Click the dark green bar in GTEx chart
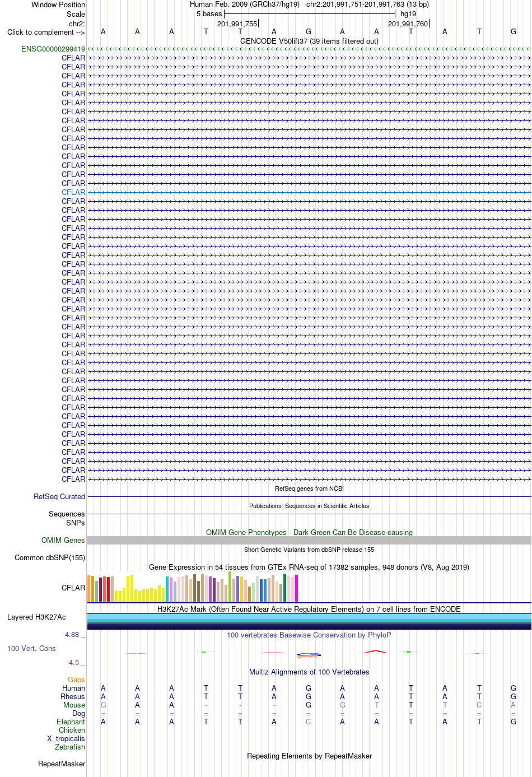 (284, 588)
